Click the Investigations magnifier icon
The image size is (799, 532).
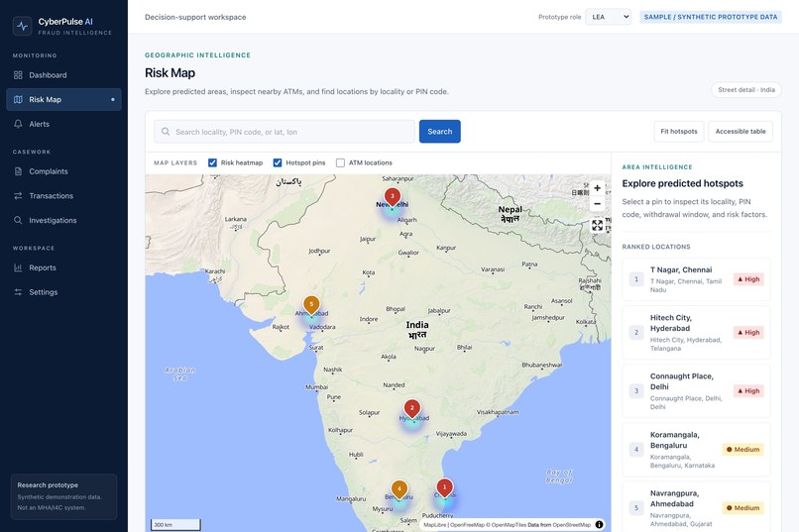pyautogui.click(x=19, y=221)
